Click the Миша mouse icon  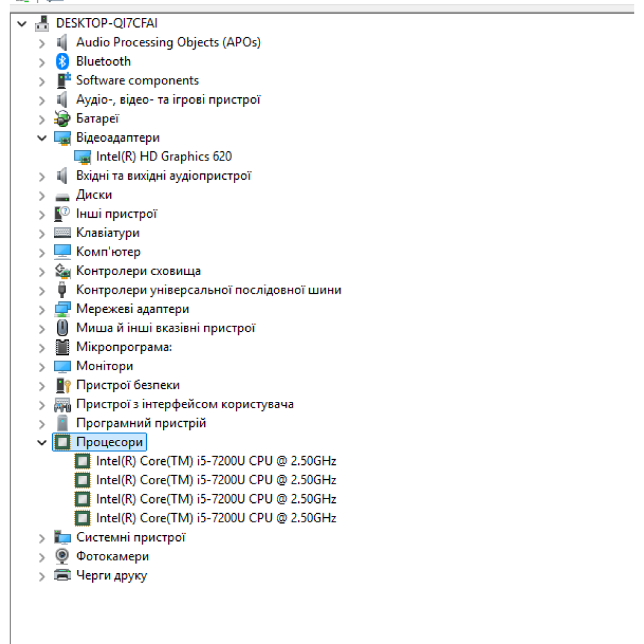62,328
